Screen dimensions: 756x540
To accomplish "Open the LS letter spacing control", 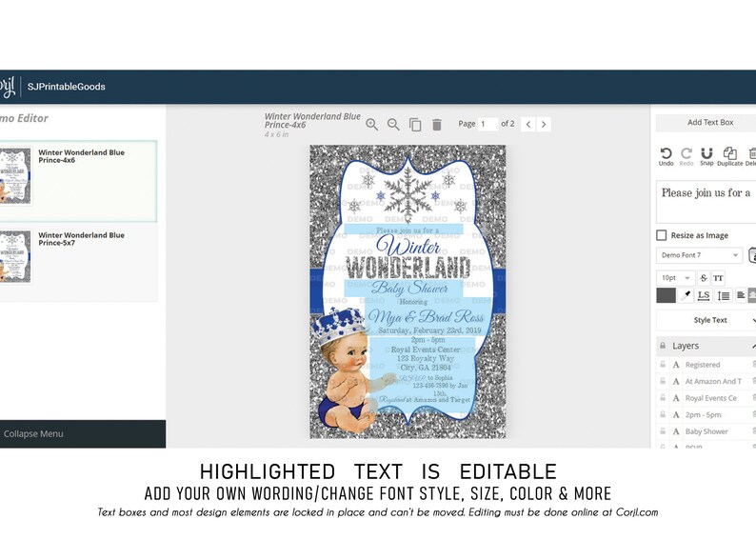I will click(x=704, y=295).
